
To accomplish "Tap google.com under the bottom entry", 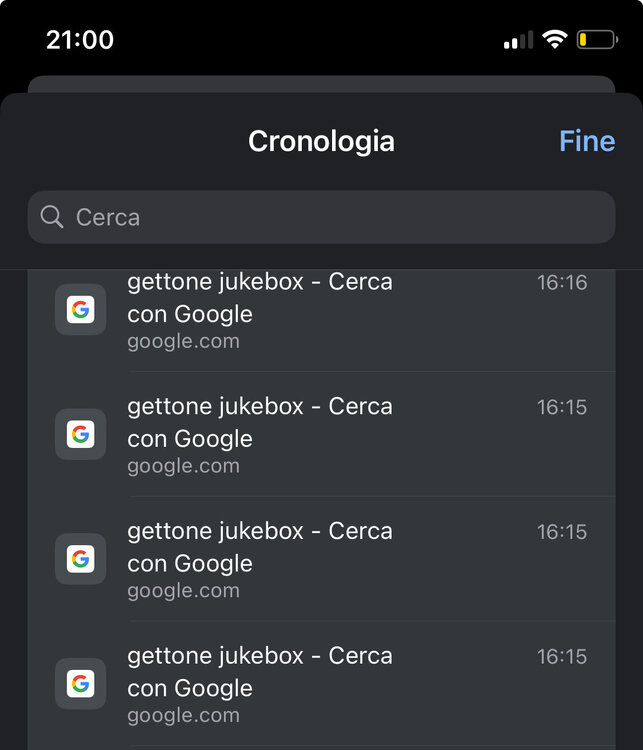I will pos(183,715).
